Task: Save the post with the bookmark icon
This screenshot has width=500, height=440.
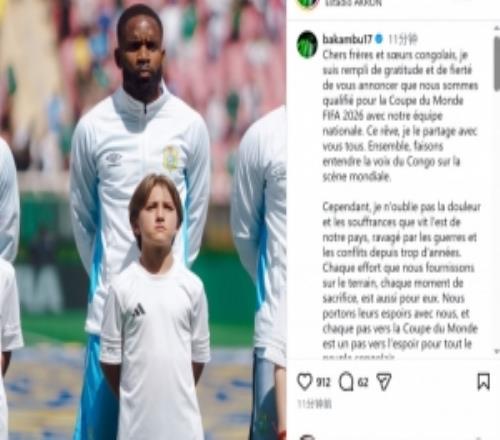Action: [483, 382]
